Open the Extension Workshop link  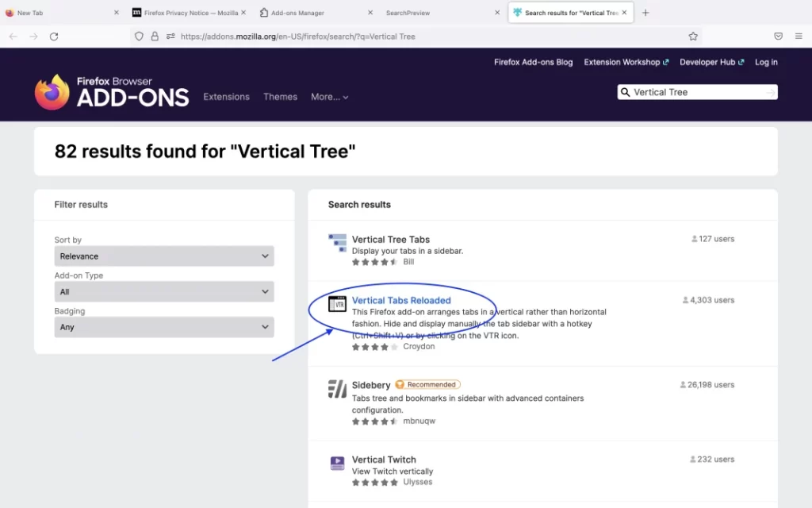pos(626,62)
